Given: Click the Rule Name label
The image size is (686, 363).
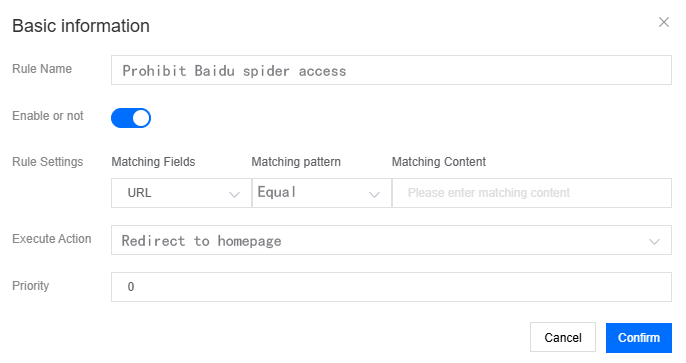Looking at the screenshot, I should tap(42, 69).
